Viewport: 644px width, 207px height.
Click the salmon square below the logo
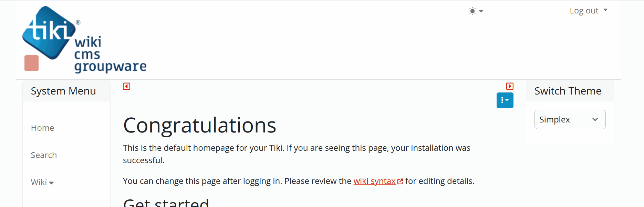click(32, 63)
